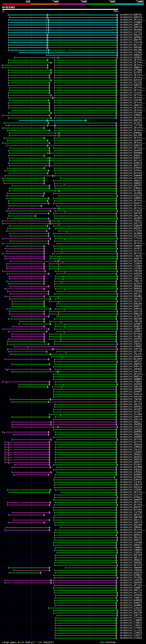Screen dimensions: 146x644
Task: Click the label UniRef100_P11181
Action: [131, 93]
